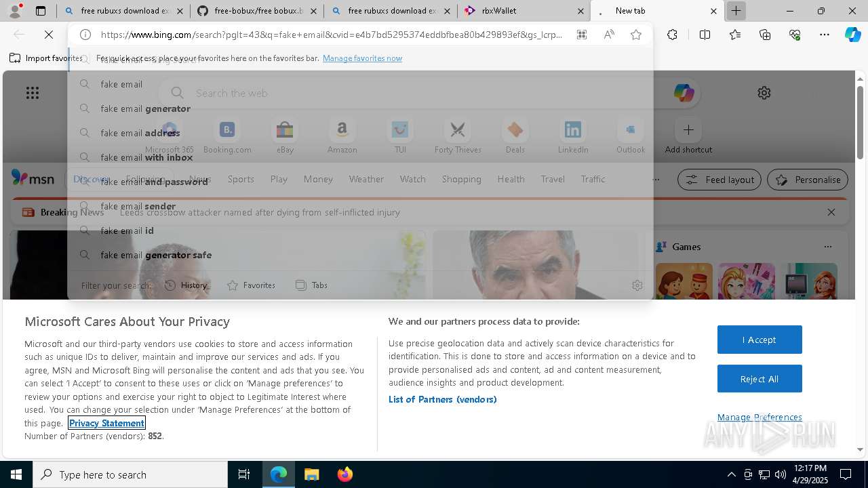This screenshot has height=488, width=868.
Task: Launch Copilot from the toolbar
Action: click(853, 35)
